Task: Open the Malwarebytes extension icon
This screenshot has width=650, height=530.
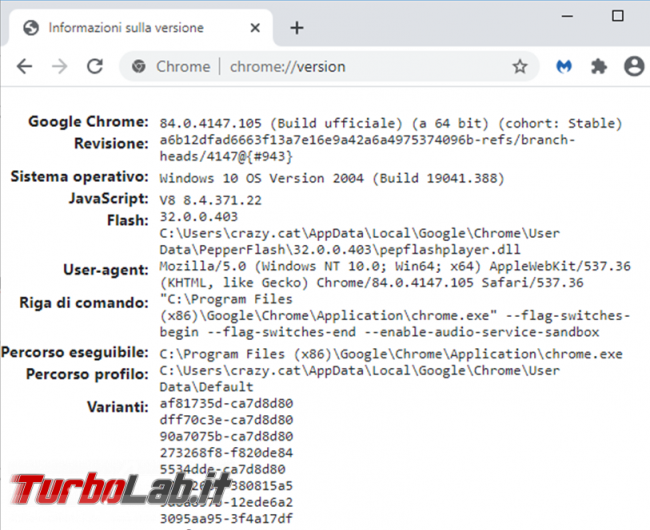Action: (564, 66)
